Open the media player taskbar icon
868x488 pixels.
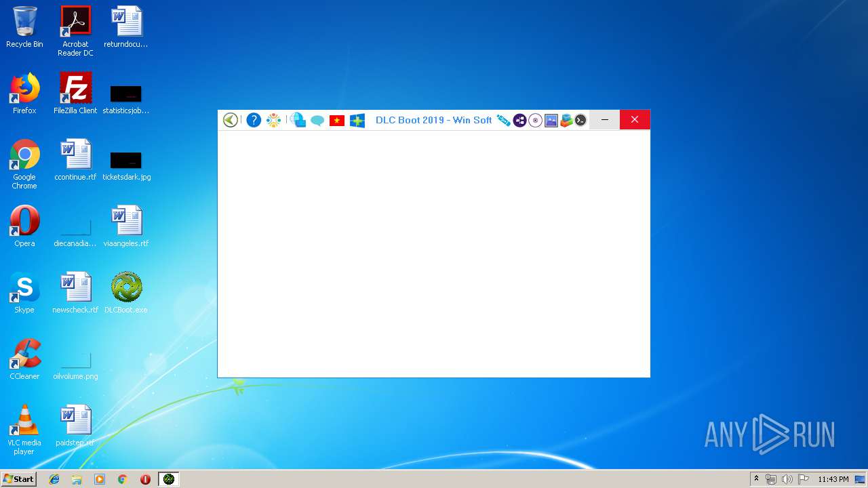pos(100,479)
